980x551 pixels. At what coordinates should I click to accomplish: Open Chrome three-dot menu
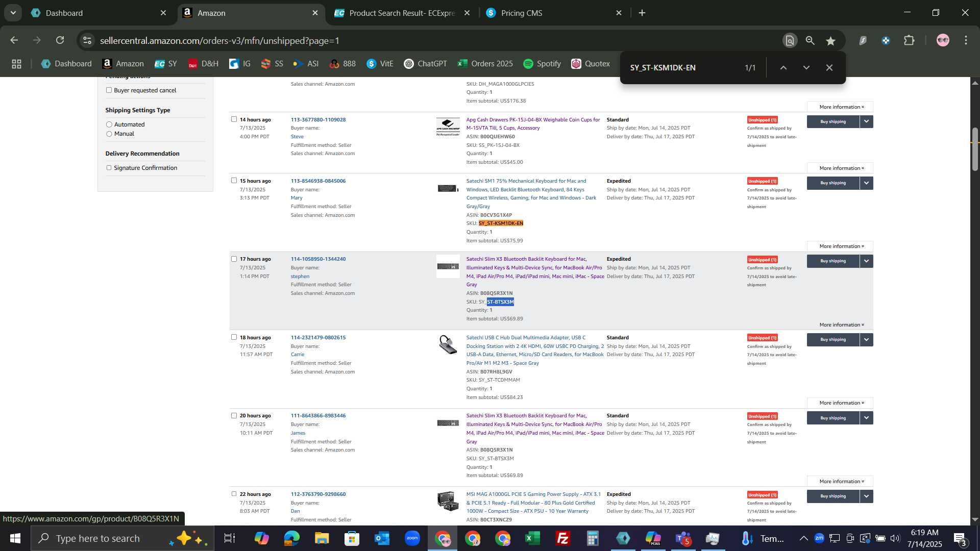966,40
